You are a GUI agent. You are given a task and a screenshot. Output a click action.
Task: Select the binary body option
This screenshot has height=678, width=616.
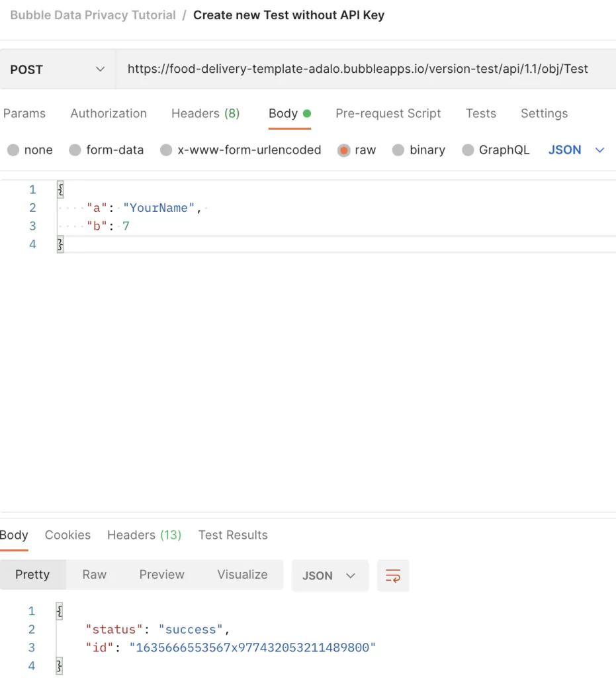click(x=419, y=150)
